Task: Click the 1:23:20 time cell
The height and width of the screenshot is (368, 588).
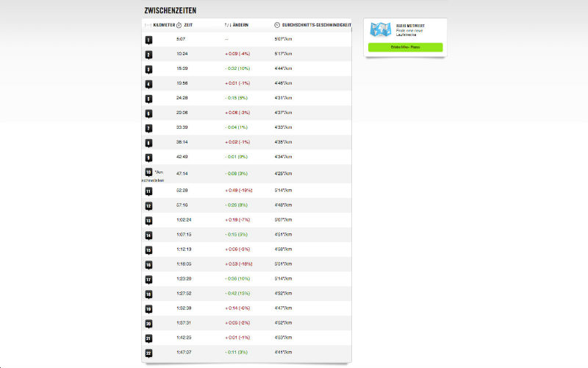Action: coord(184,279)
